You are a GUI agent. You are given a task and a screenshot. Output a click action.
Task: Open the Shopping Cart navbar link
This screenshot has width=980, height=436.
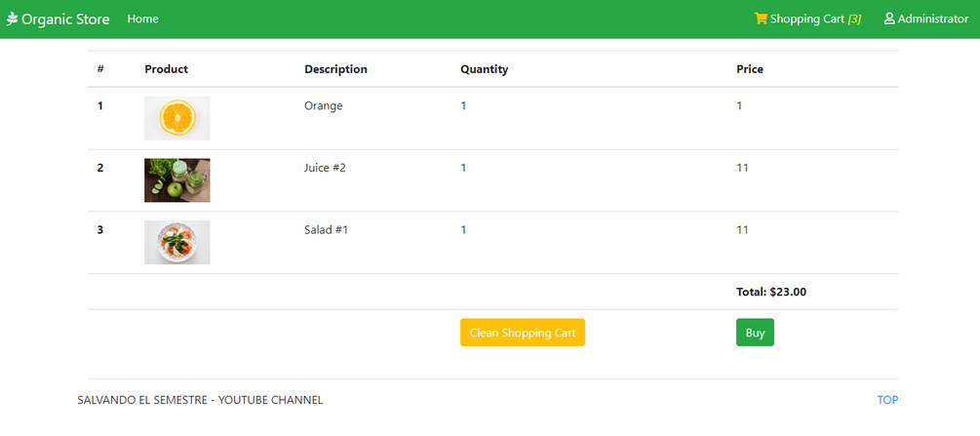(x=807, y=19)
